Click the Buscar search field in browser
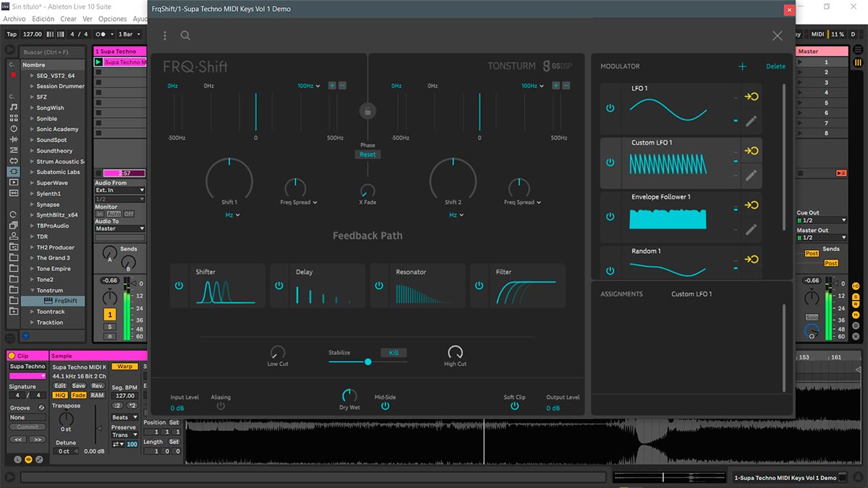This screenshot has width=868, height=488. 52,52
